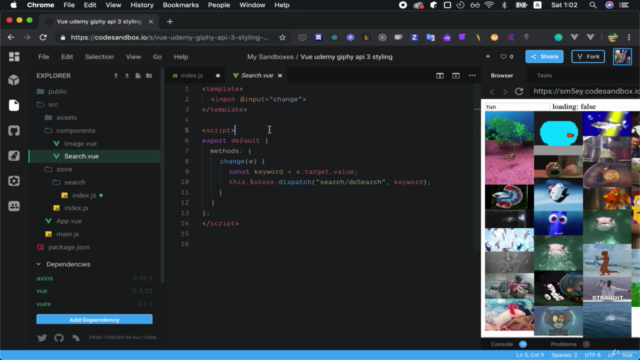The width and height of the screenshot is (640, 360).
Task: Open the user avatar profile menu
Action: coord(622,57)
